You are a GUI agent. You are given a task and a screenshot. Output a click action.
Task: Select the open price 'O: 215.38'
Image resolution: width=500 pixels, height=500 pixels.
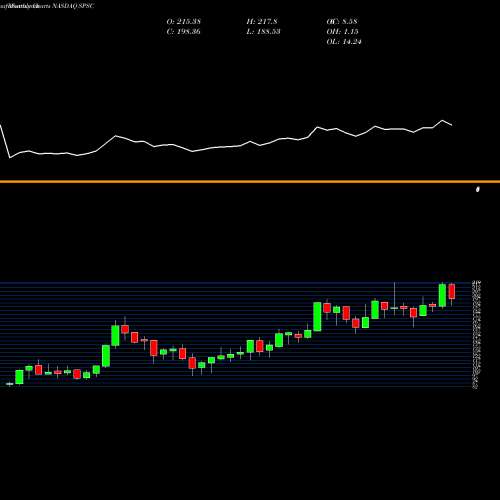pyautogui.click(x=184, y=22)
